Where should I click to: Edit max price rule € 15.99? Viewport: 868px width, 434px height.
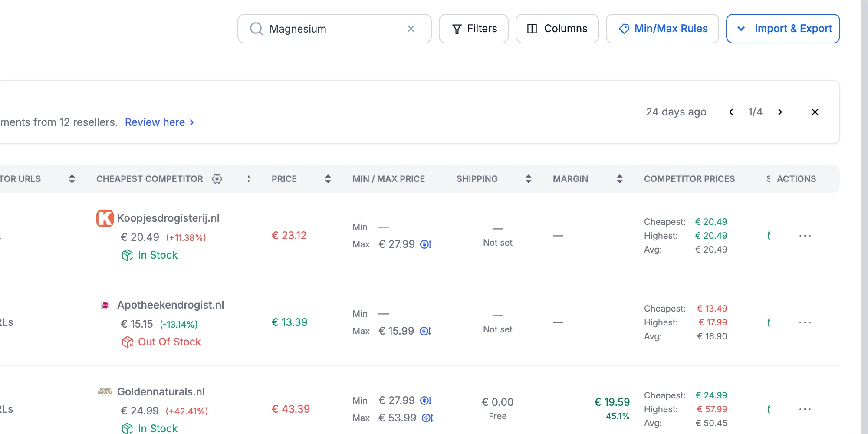425,331
